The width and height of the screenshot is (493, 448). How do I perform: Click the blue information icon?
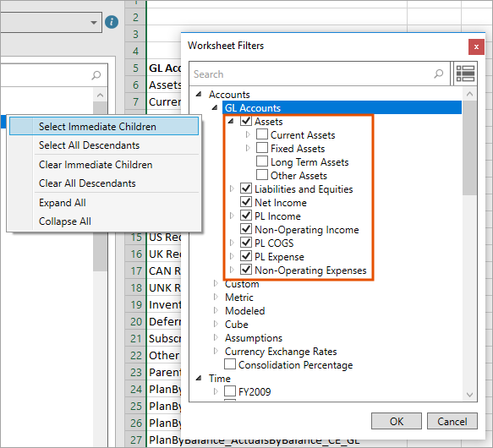pyautogui.click(x=112, y=22)
